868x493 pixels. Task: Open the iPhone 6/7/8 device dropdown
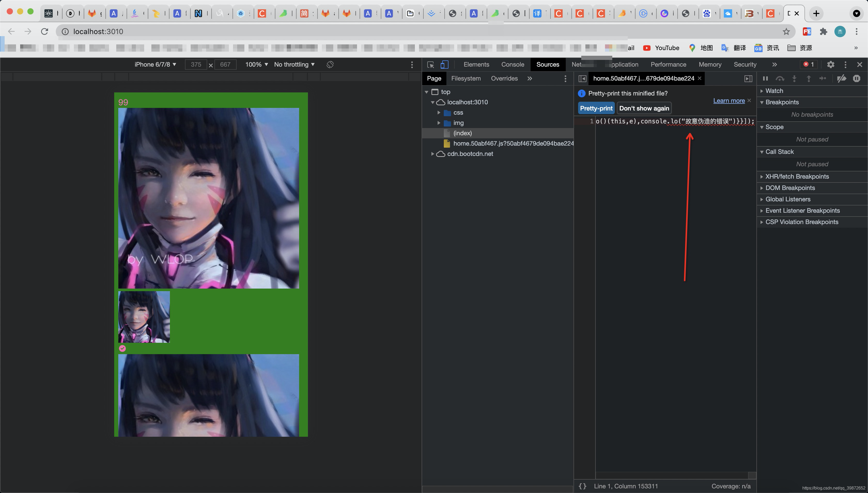[155, 64]
